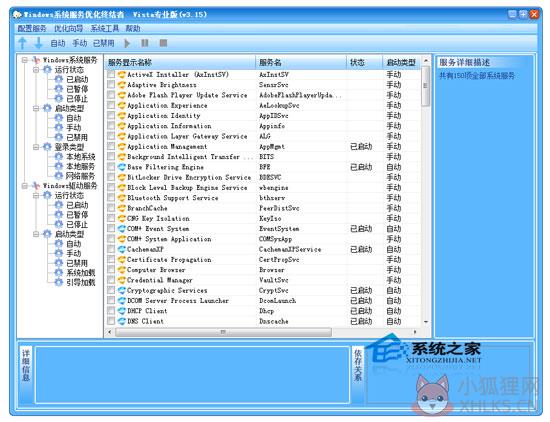Click the BranchCache service icon
550x422 pixels.
tap(121, 208)
